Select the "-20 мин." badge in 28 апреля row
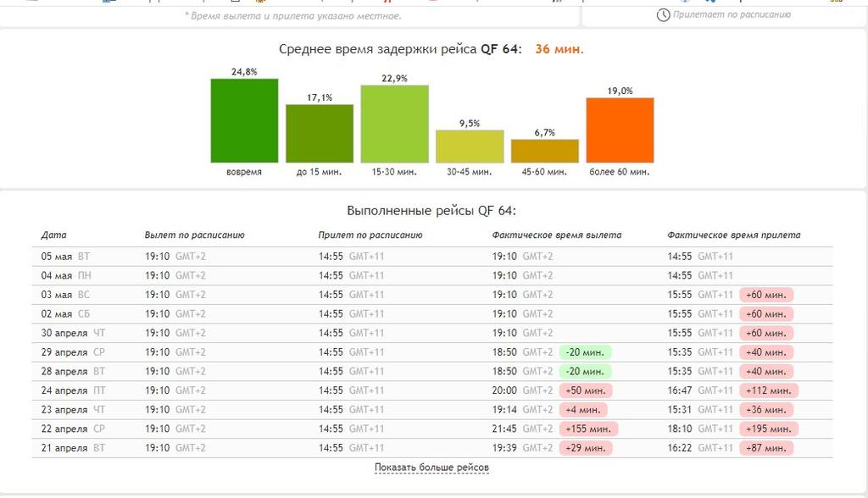The height and width of the screenshot is (498, 868). 585,371
